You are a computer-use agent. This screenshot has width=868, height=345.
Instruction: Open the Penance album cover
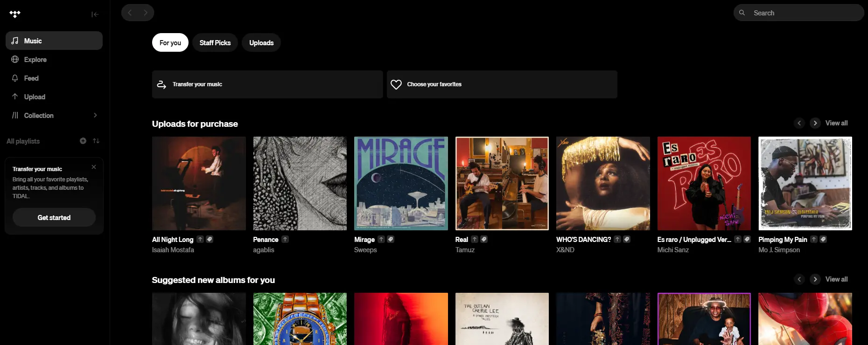[x=300, y=183]
